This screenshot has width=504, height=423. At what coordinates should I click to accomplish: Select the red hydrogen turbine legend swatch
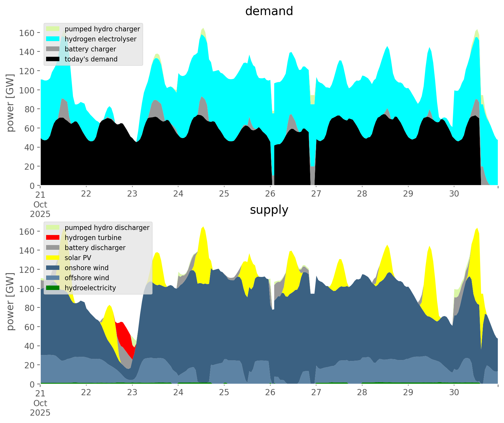[x=53, y=238]
